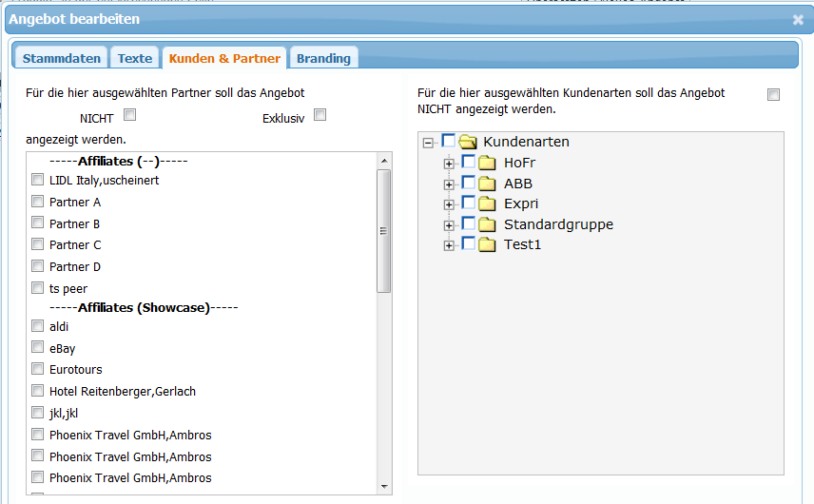Image resolution: width=814 pixels, height=504 pixels.
Task: Click the HoFr folder icon
Action: [488, 163]
